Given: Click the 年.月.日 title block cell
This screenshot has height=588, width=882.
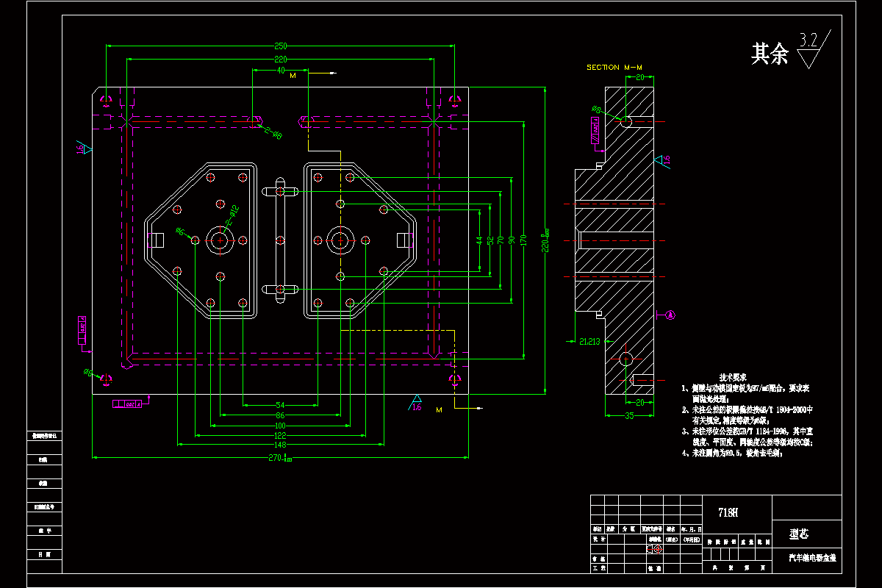Looking at the screenshot, I should 692,528.
